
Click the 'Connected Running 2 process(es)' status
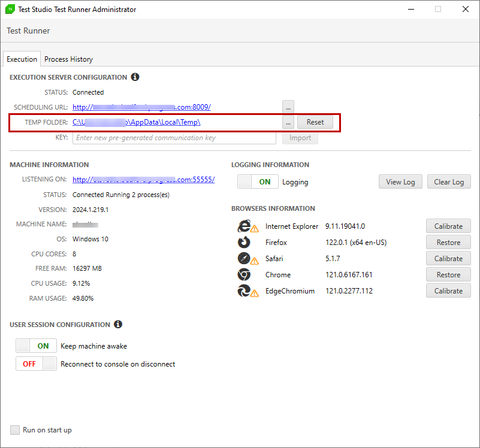(x=121, y=195)
